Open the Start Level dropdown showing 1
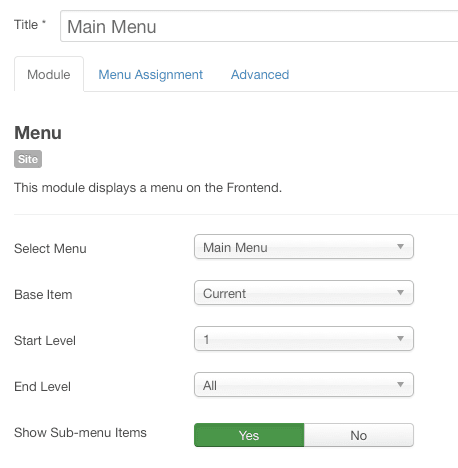 304,339
